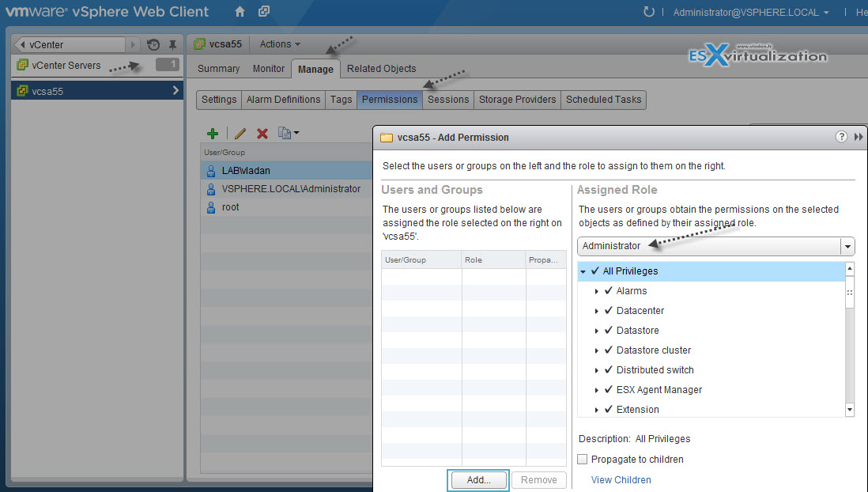Select the Tags sub-tab
This screenshot has width=868, height=492.
[x=341, y=100]
